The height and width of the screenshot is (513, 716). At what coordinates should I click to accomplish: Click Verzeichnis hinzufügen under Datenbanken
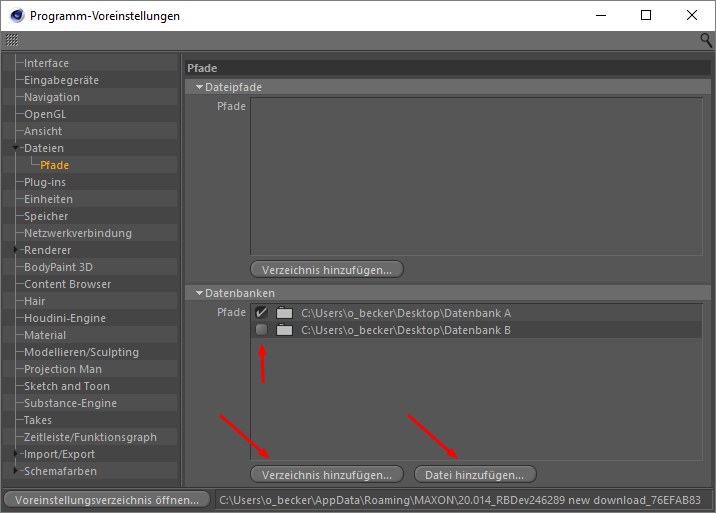(x=327, y=474)
